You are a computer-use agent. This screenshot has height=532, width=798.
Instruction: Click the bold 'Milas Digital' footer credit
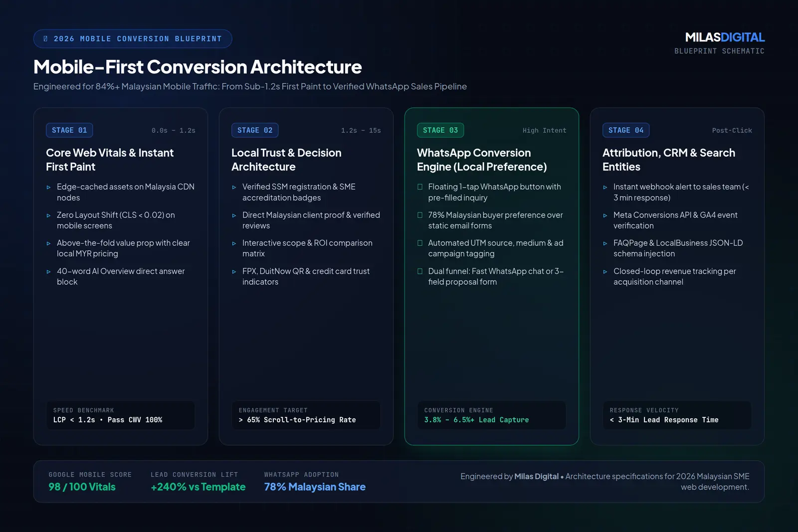536,477
